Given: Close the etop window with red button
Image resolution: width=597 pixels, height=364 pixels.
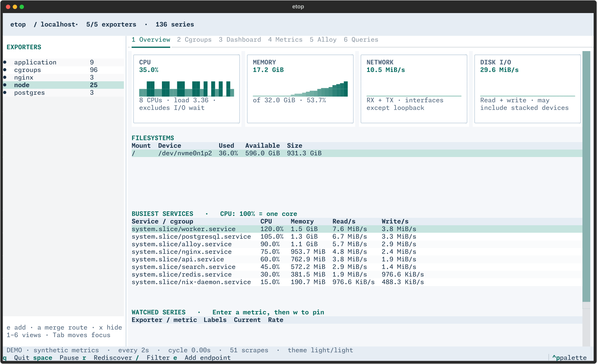Looking at the screenshot, I should click(8, 7).
